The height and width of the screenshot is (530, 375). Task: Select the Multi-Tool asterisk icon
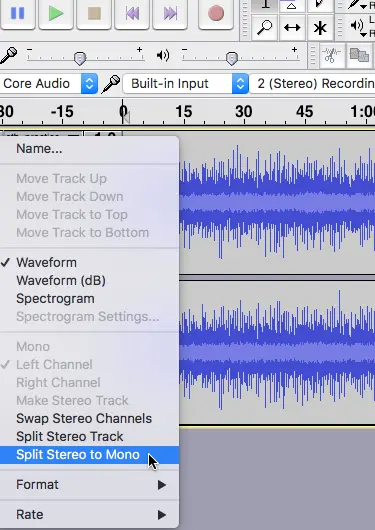pos(320,28)
